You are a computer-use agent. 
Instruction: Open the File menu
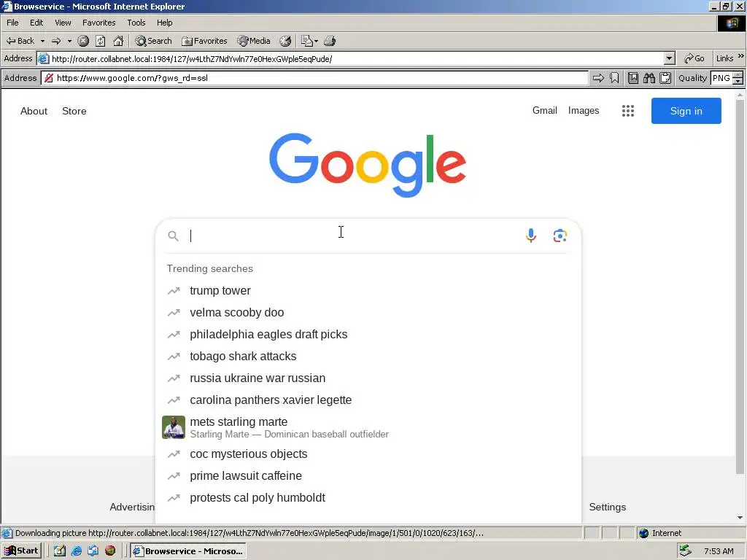click(x=12, y=23)
